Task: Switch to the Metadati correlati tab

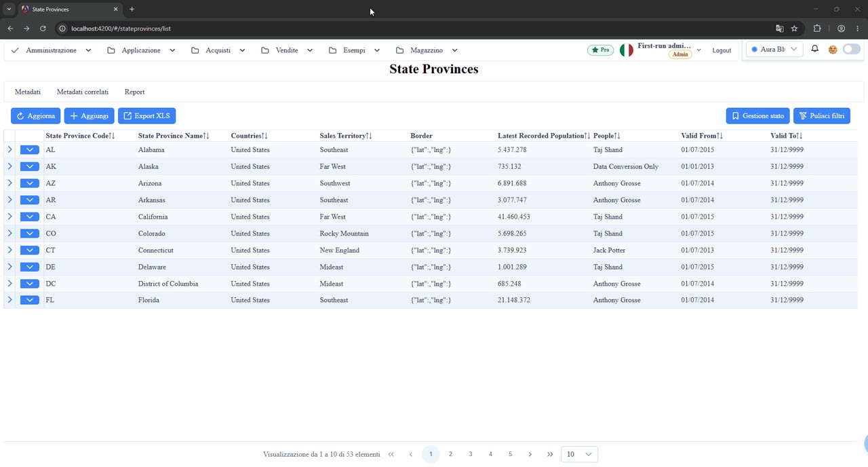Action: 83,92
